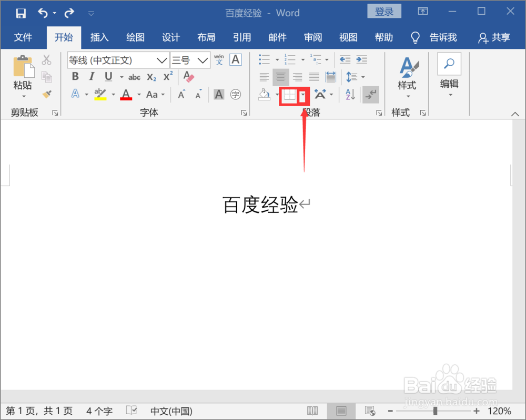The image size is (526, 420).
Task: Clear all formatting eraser icon
Action: point(189,77)
